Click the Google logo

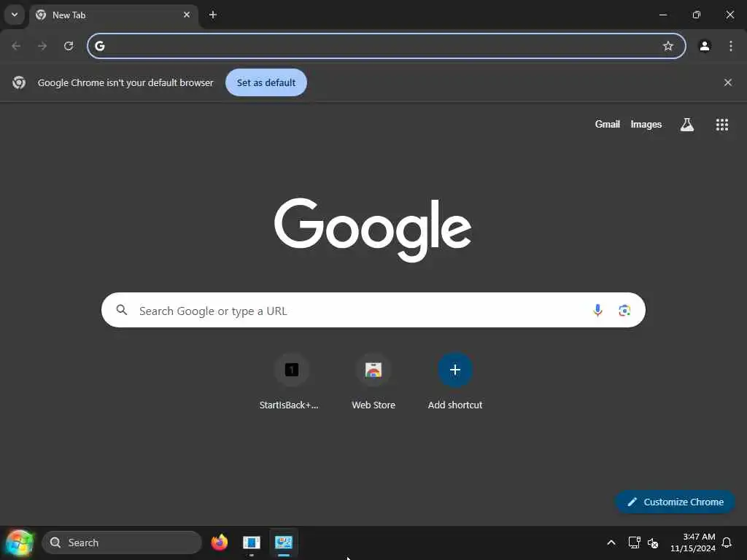point(373,230)
